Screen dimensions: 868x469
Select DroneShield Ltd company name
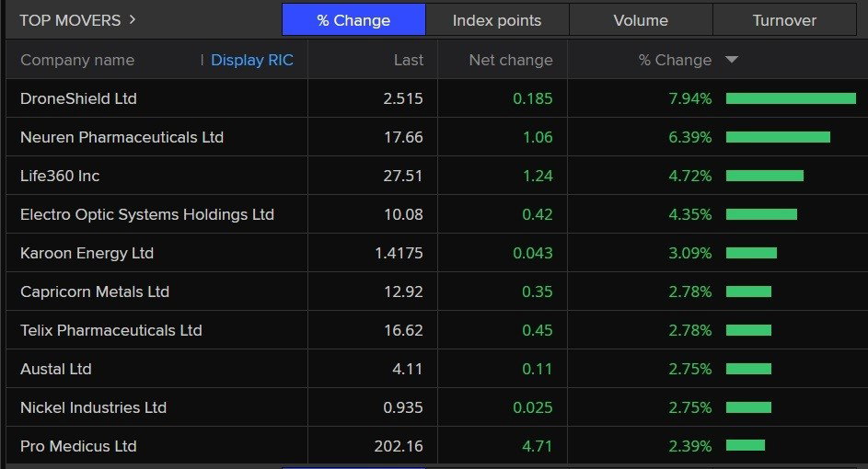pyautogui.click(x=78, y=98)
